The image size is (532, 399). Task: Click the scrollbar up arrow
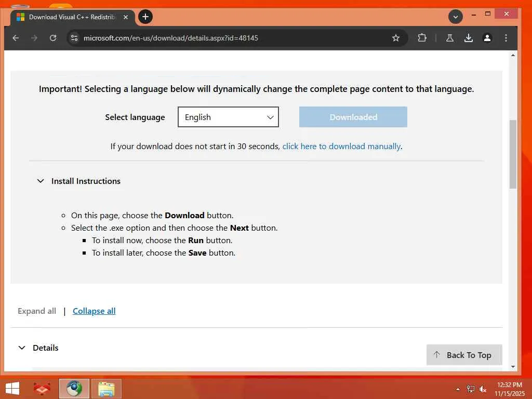pyautogui.click(x=513, y=55)
